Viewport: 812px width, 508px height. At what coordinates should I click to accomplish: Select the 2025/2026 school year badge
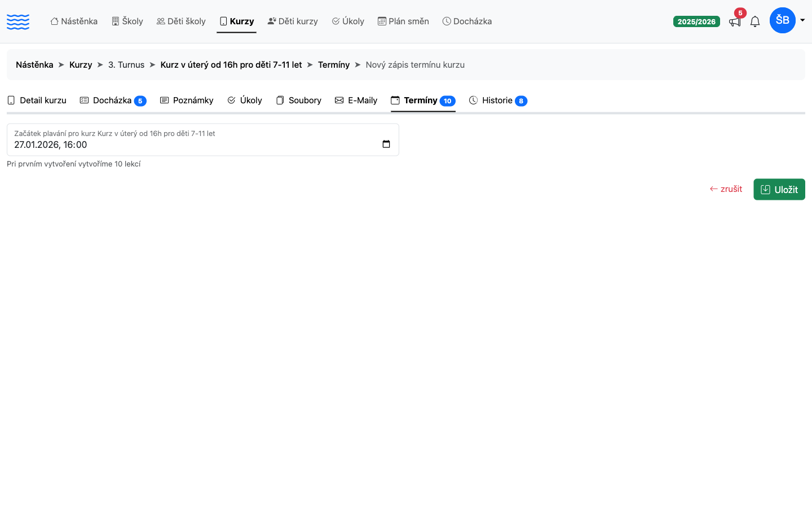pyautogui.click(x=696, y=21)
